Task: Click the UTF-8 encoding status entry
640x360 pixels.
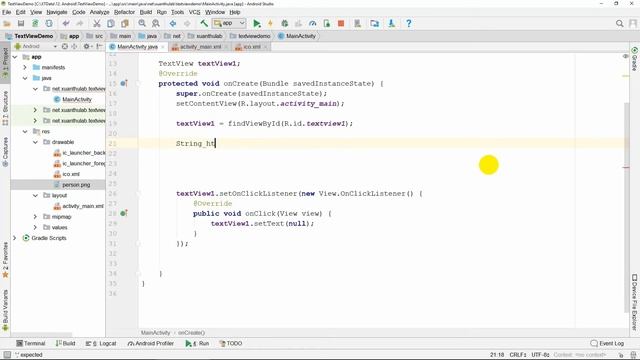Action: point(540,355)
